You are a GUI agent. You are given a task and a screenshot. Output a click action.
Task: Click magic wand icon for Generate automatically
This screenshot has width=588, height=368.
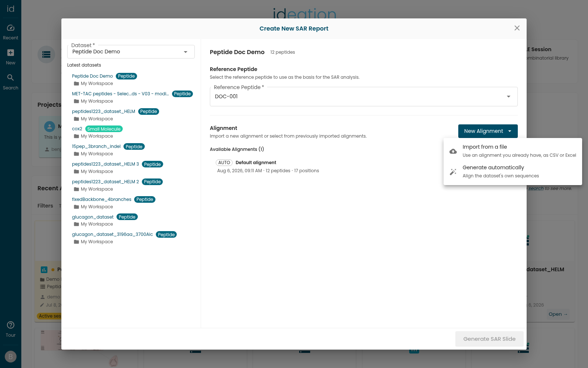(x=453, y=172)
